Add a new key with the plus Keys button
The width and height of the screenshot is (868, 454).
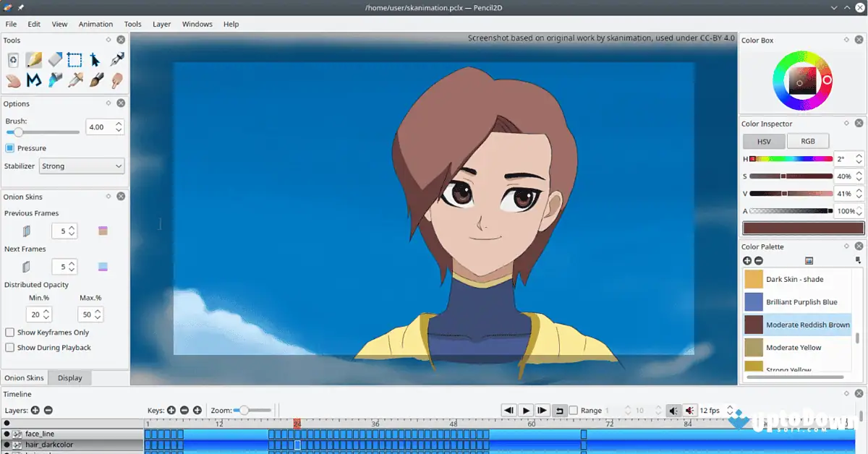tap(170, 409)
